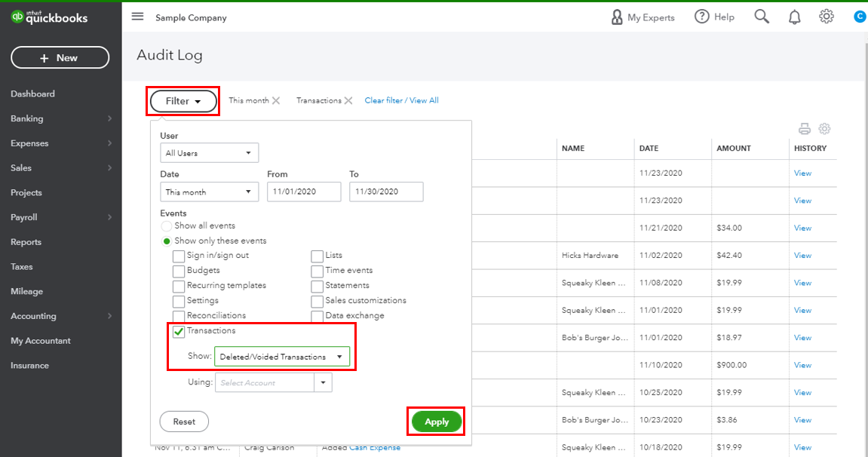Uncheck the Transactions checkbox
This screenshot has height=457, width=868.
pos(178,331)
